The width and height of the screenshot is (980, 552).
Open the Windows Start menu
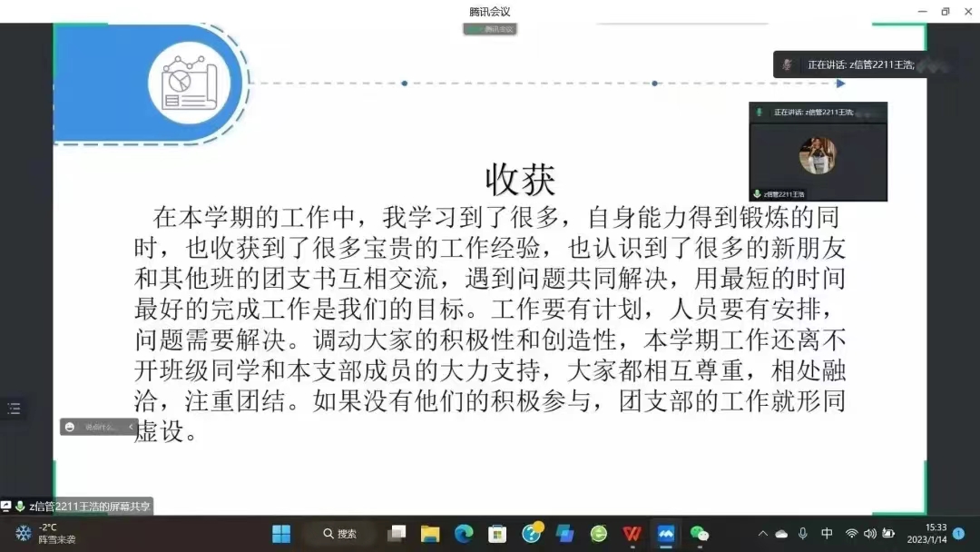pyautogui.click(x=281, y=533)
